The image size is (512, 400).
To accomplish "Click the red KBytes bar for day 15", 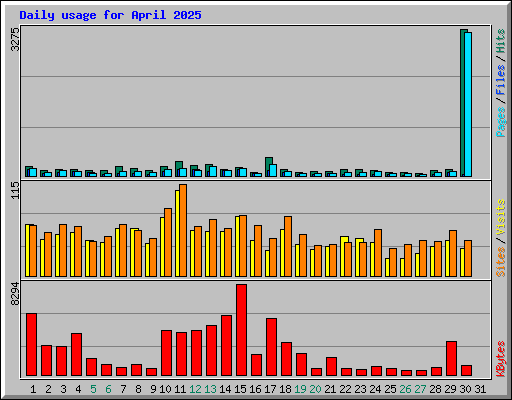I will click(241, 330).
